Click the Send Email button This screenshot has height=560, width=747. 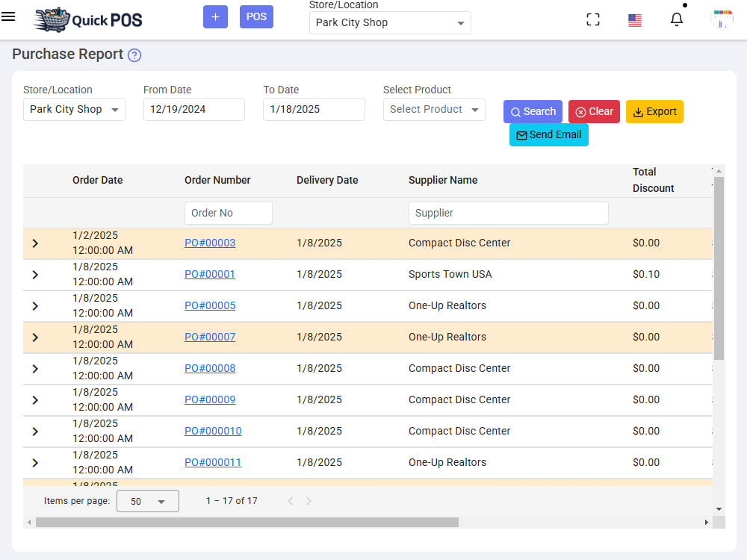pos(549,134)
